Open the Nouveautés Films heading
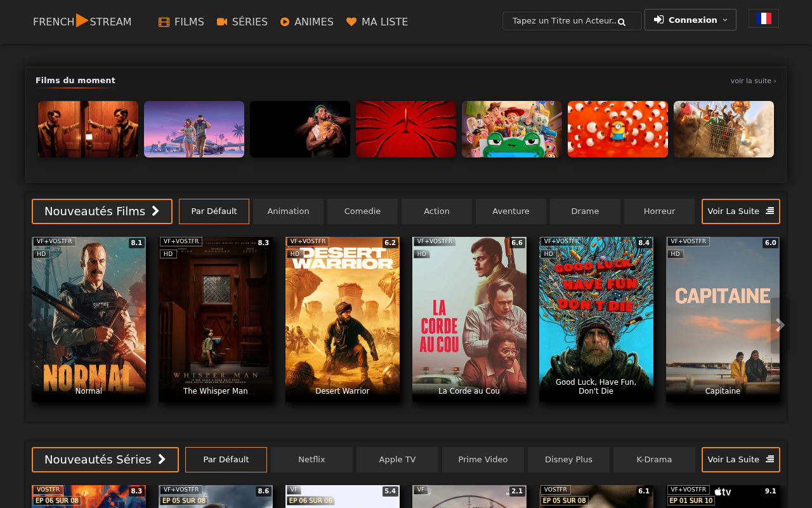 pyautogui.click(x=102, y=211)
